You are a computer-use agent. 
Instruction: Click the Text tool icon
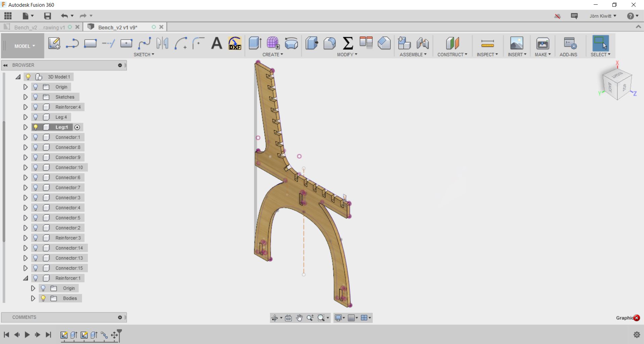tap(217, 43)
